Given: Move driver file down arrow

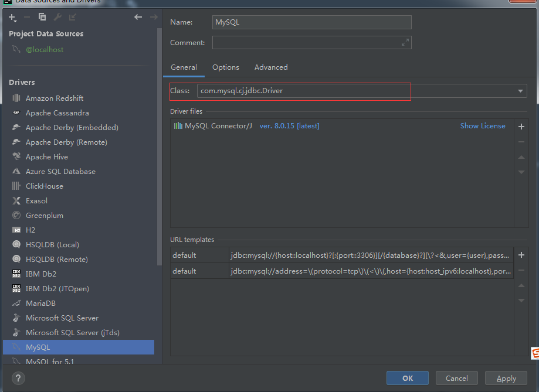Looking at the screenshot, I should tap(521, 172).
